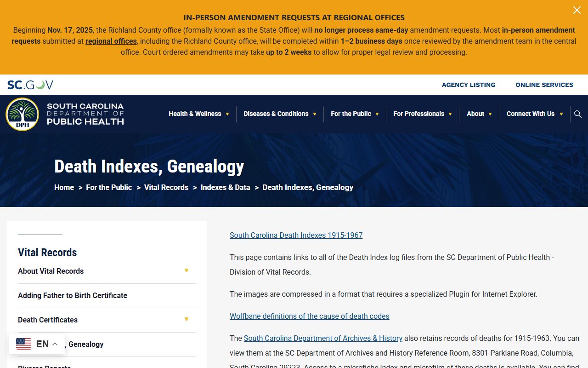Expand the For the Public dropdown arrow
This screenshot has width=588, height=368.
377,114
